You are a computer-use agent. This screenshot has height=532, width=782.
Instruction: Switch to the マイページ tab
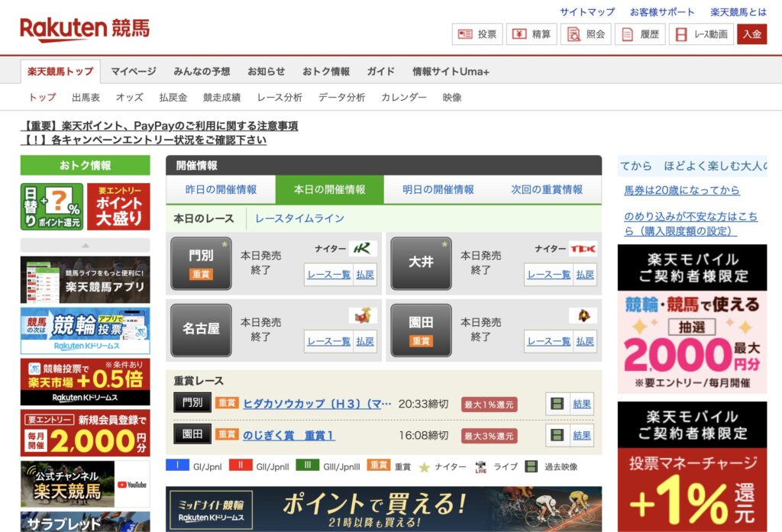pyautogui.click(x=133, y=72)
